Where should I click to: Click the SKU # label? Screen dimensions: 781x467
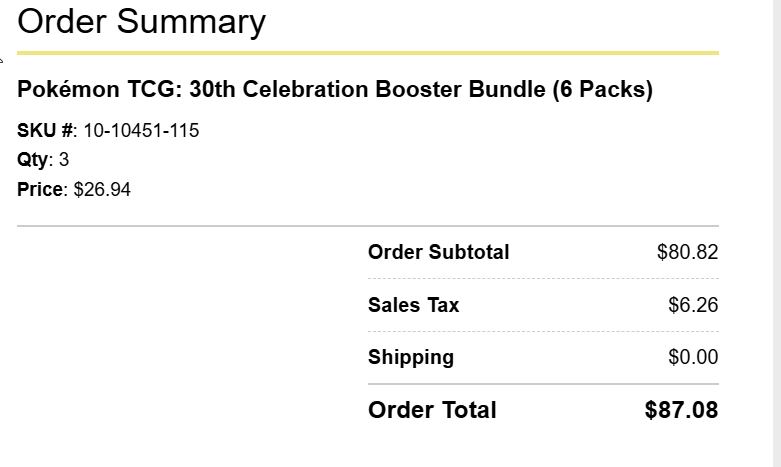(x=45, y=130)
